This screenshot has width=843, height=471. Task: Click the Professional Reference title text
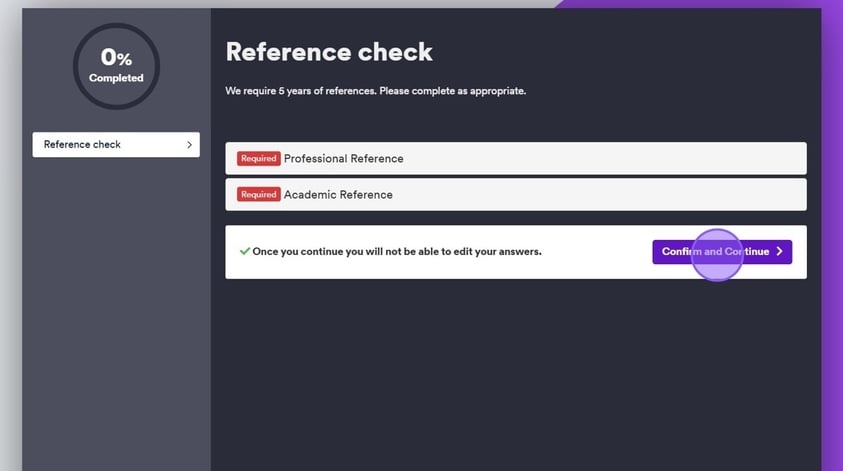tap(343, 159)
